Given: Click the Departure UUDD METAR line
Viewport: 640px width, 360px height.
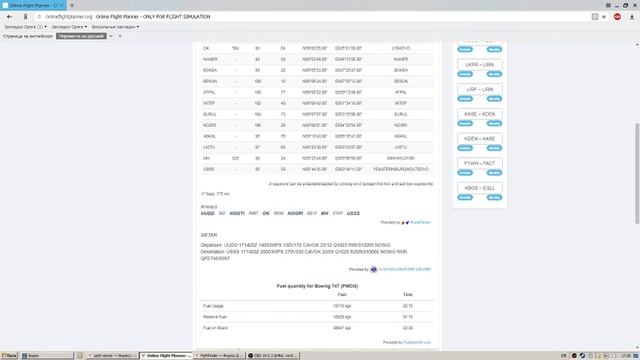Looking at the screenshot, I should click(296, 245).
